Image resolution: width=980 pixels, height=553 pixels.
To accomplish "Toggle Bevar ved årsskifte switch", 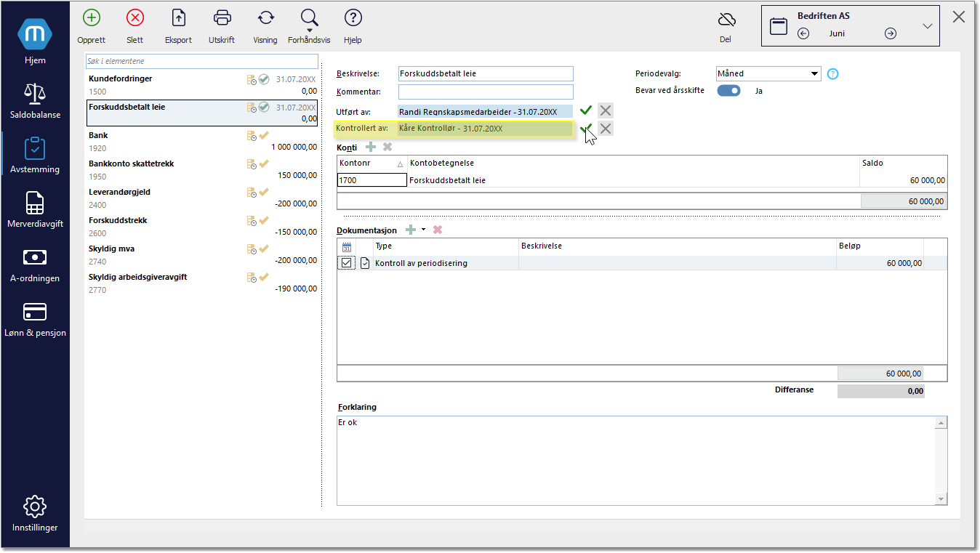I will point(728,91).
